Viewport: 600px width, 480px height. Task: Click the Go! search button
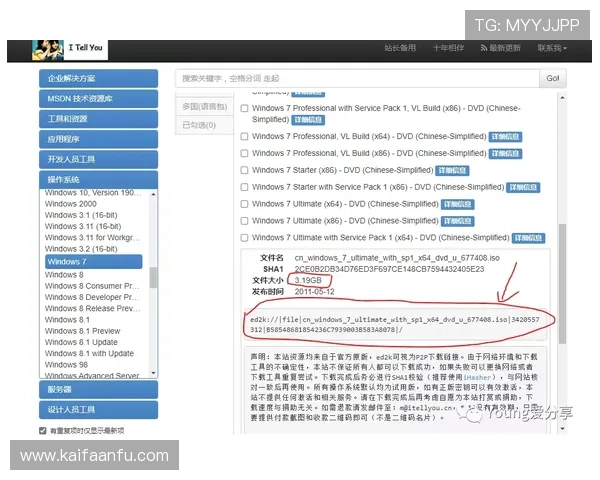[x=553, y=78]
